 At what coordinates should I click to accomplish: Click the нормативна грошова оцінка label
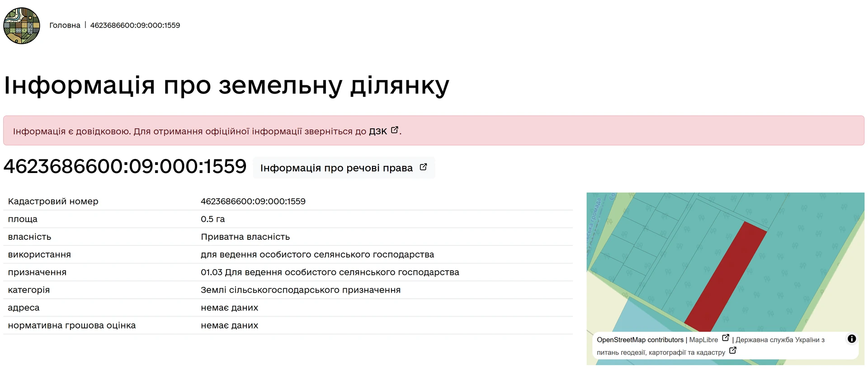point(72,325)
